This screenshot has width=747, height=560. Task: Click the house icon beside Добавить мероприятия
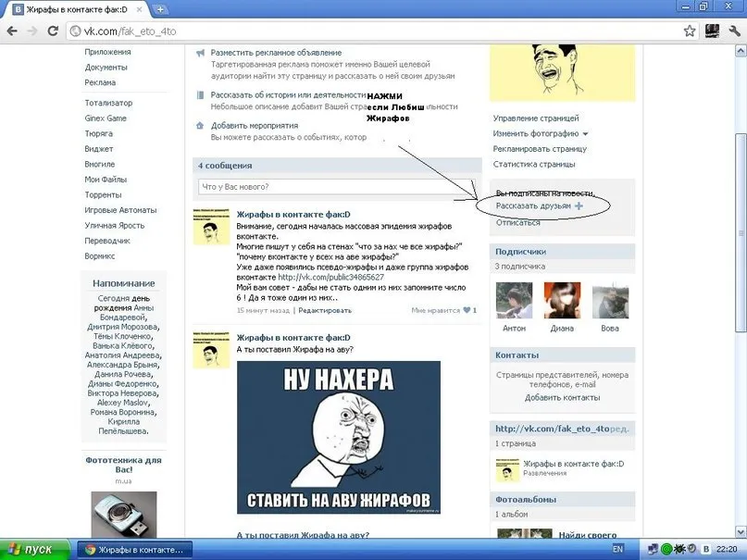[200, 126]
